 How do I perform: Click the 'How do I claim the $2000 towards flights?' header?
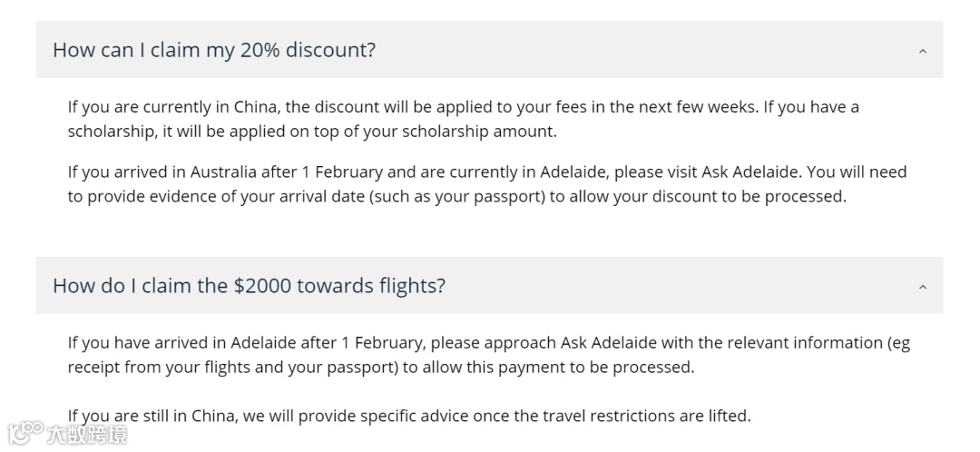249,286
